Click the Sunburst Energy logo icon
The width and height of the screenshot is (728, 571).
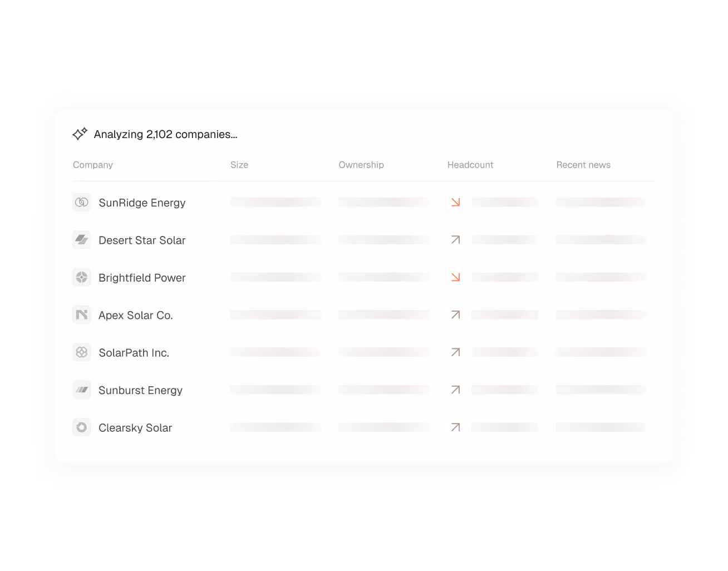(82, 390)
